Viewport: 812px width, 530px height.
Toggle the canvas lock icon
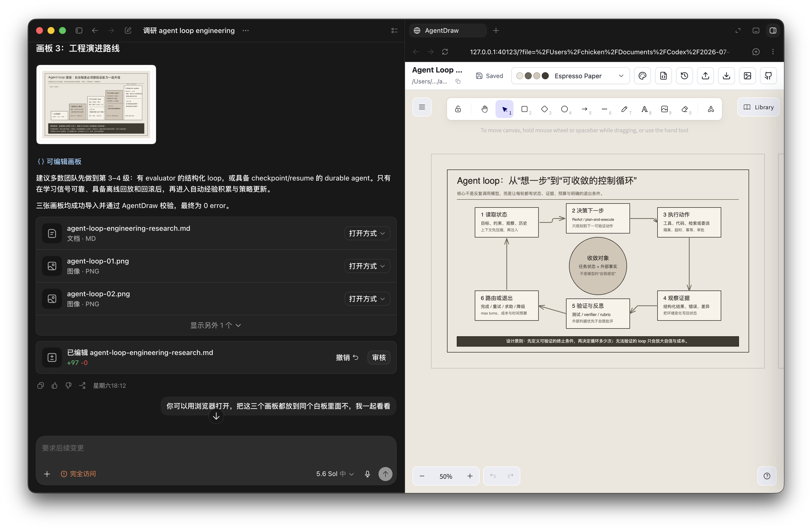click(x=458, y=109)
